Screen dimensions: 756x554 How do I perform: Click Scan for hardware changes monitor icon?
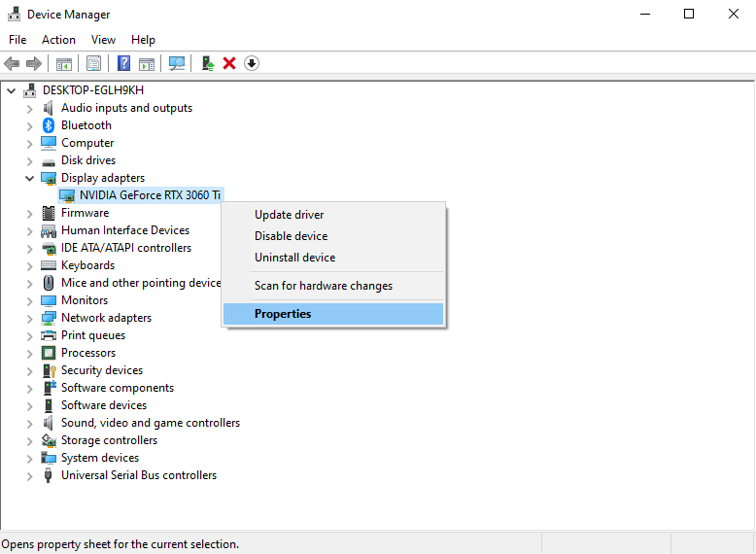point(177,63)
